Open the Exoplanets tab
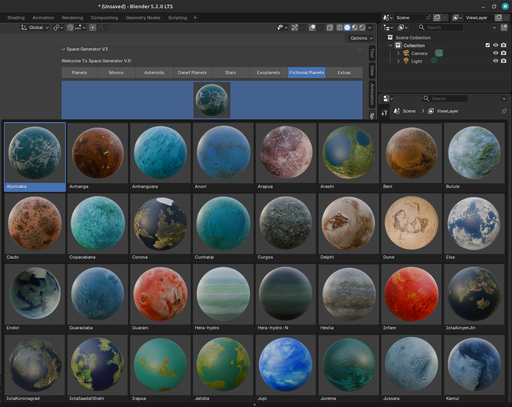The image size is (512, 407). [268, 72]
